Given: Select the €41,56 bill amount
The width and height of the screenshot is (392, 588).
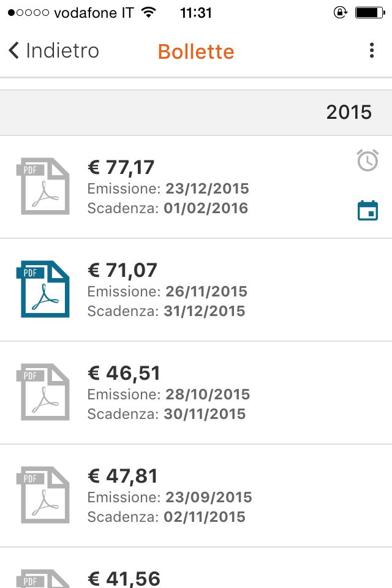Looking at the screenshot, I should [124, 579].
